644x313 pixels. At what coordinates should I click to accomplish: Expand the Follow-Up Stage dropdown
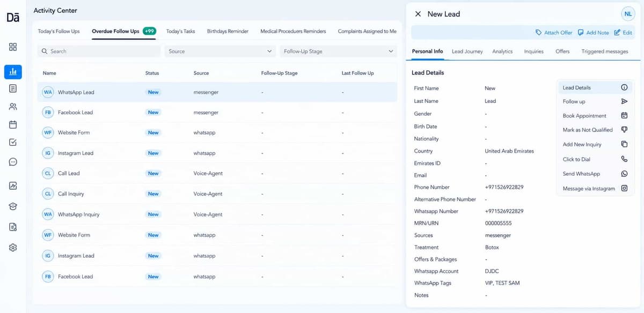click(x=338, y=51)
